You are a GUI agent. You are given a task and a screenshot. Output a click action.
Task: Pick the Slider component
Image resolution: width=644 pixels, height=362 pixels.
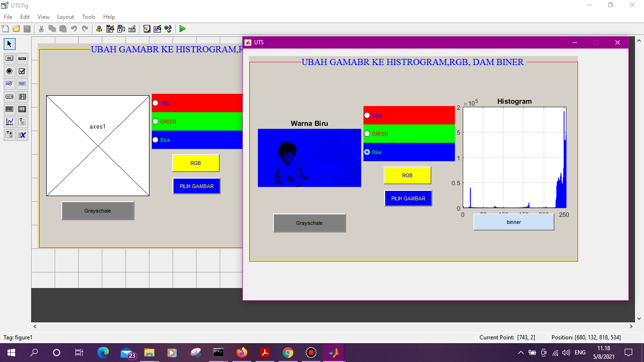point(22,58)
